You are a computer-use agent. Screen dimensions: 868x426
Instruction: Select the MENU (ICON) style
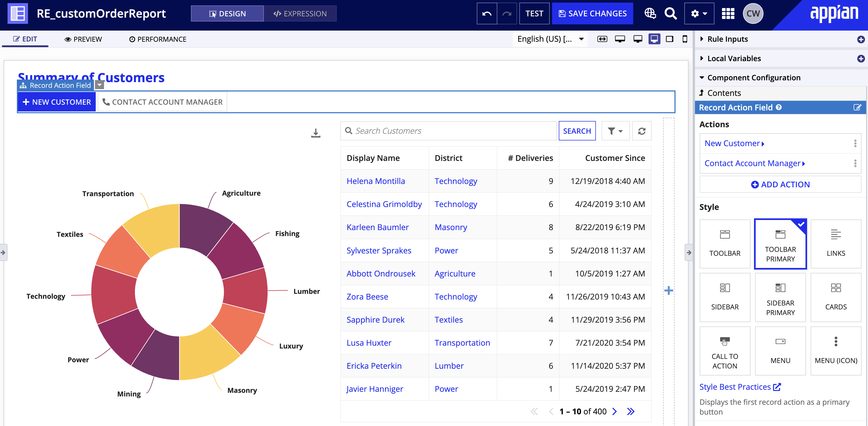836,351
